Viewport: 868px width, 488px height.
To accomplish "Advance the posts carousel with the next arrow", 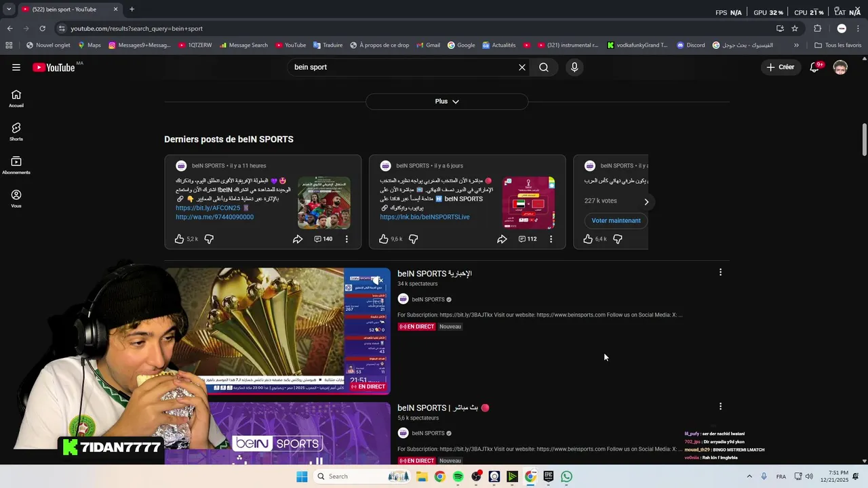I will click(646, 201).
